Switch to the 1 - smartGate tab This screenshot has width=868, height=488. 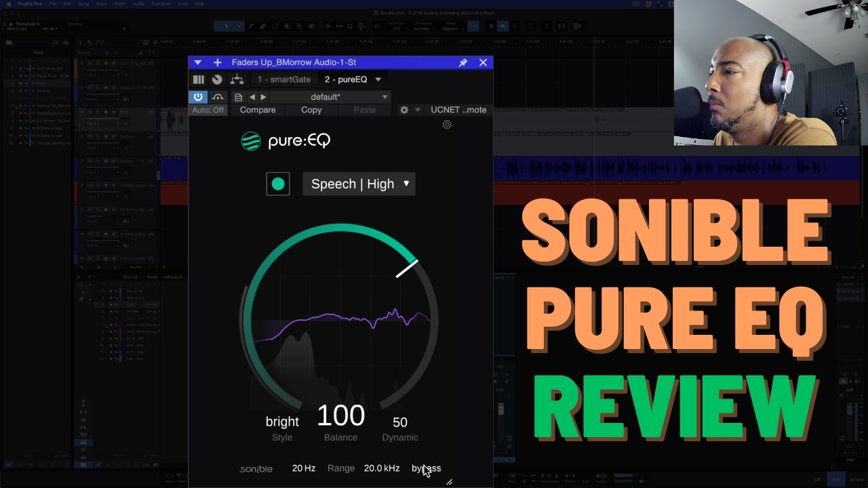coord(284,79)
